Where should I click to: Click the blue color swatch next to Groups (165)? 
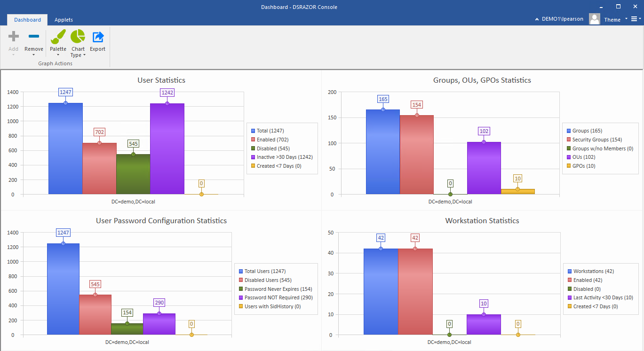568,131
